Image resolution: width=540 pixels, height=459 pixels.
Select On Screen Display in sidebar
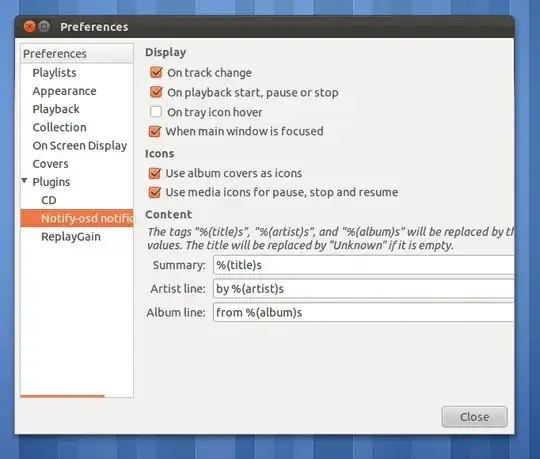click(x=80, y=146)
